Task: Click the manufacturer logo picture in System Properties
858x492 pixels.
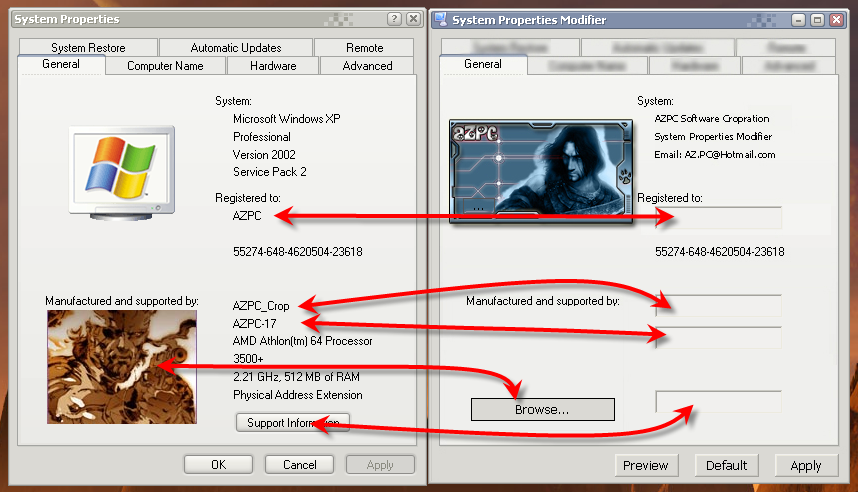Action: (x=121, y=366)
